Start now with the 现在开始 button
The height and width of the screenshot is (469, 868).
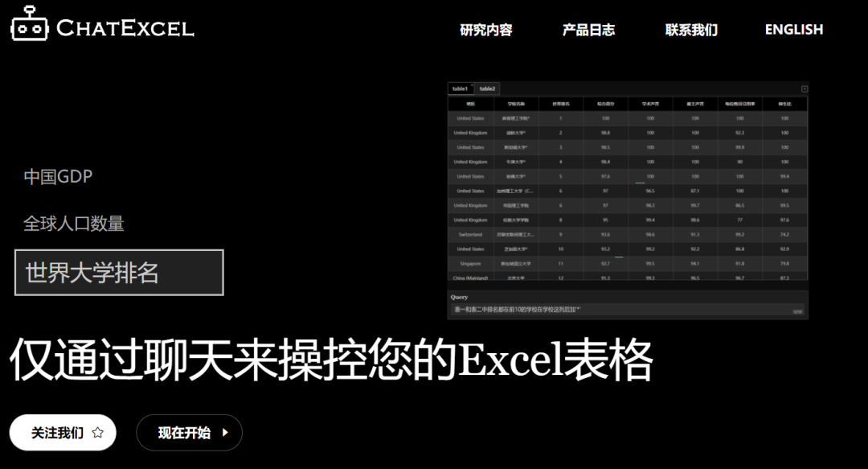[x=190, y=433]
